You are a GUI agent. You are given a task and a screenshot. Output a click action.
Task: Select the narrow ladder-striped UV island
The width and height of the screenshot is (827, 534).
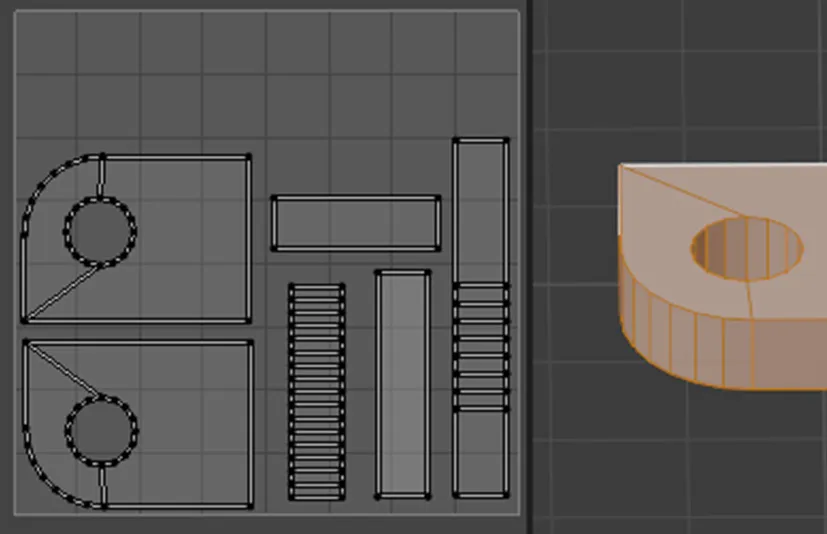tap(316, 391)
